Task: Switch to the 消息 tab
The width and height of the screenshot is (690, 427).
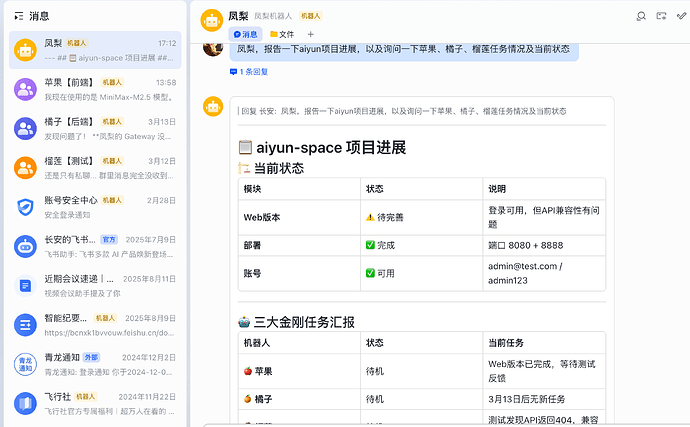Action: [x=245, y=34]
